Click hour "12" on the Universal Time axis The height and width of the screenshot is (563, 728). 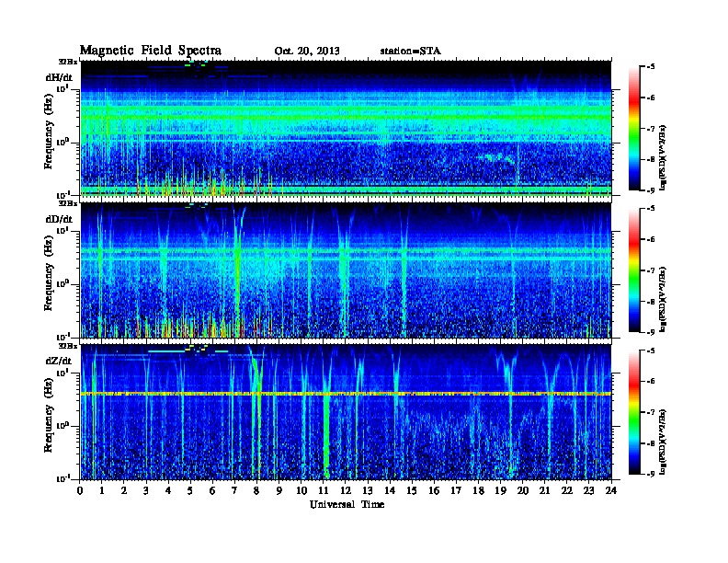coord(346,490)
